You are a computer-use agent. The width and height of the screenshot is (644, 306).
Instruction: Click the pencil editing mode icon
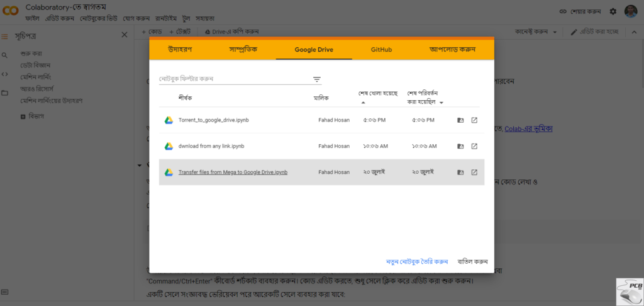coord(574,32)
